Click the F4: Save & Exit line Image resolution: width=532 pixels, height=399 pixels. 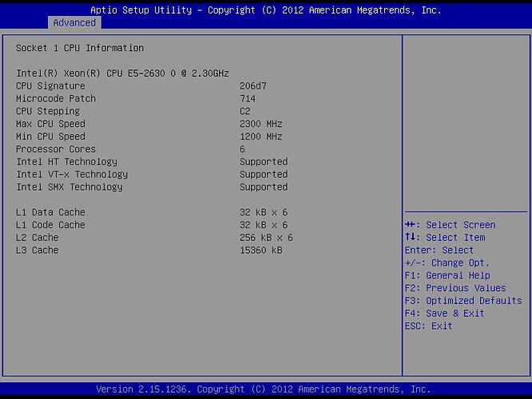point(445,314)
